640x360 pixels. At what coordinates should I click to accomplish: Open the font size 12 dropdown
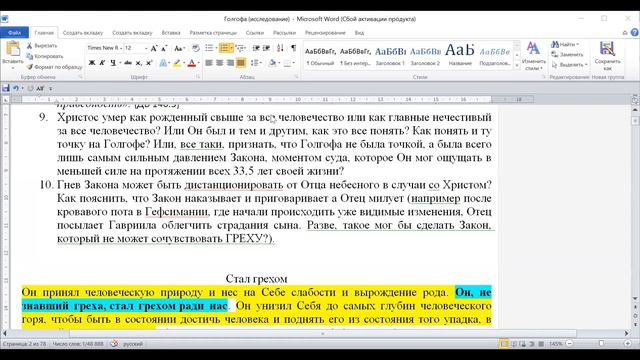[146, 48]
